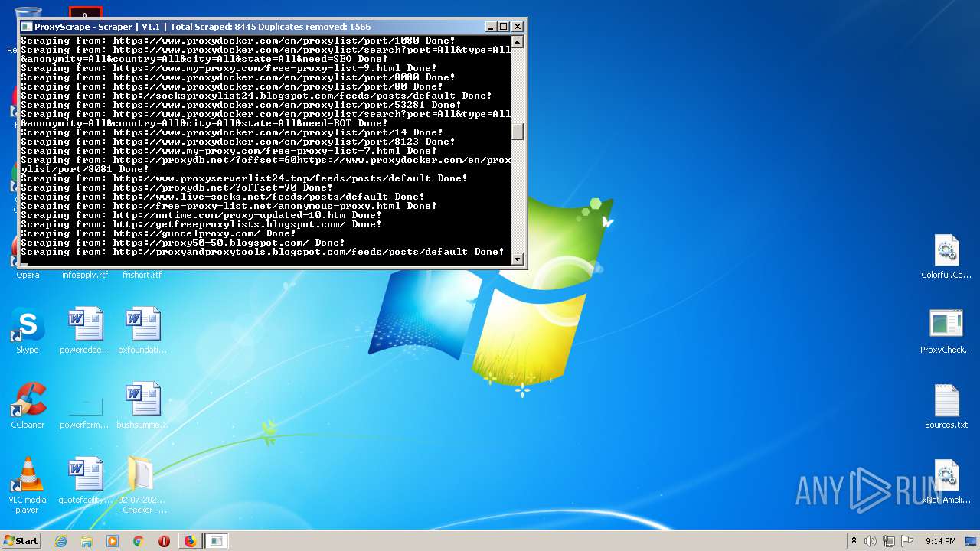This screenshot has width=980, height=551.
Task: Switch to Firefox in taskbar
Action: tap(190, 541)
